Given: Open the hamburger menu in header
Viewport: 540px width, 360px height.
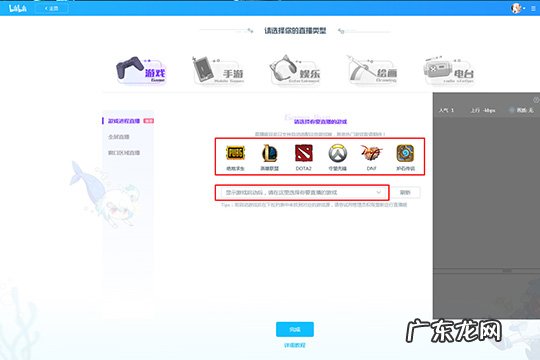Looking at the screenshot, I should 533,8.
